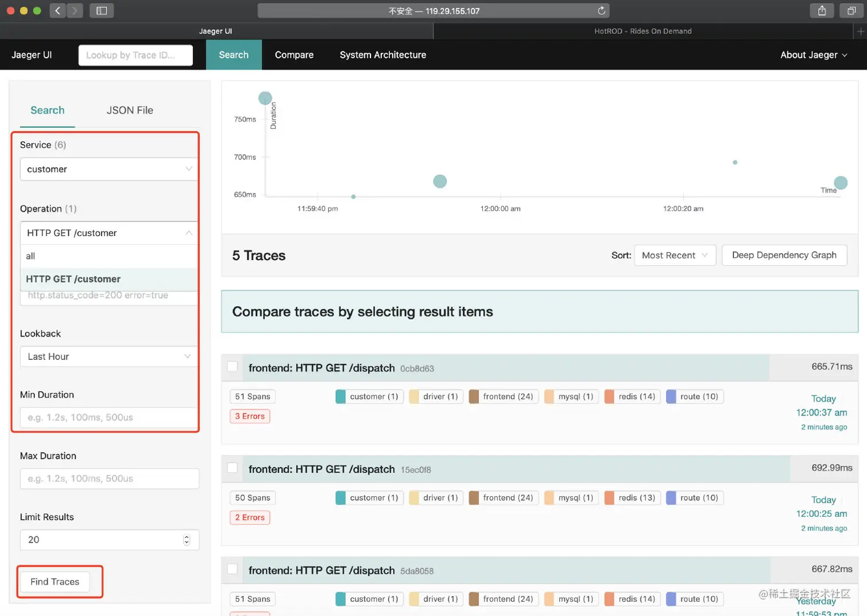Open Sort dropdown Most Recent
This screenshot has height=616, width=867.
[675, 255]
